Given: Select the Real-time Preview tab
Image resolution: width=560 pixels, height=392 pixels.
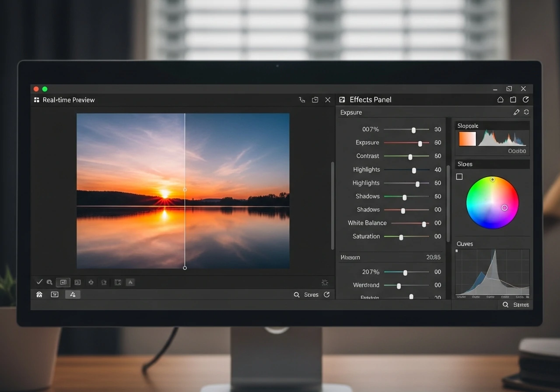Looking at the screenshot, I should click(x=68, y=100).
